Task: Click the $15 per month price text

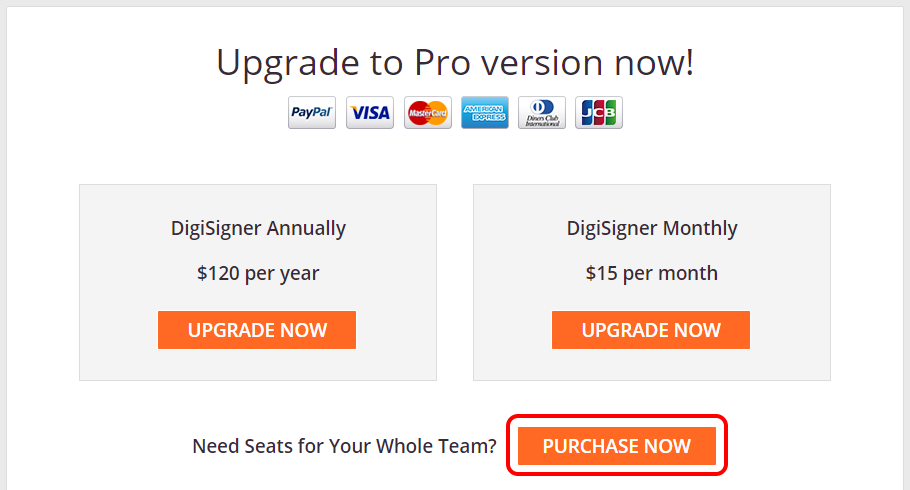Action: (652, 273)
